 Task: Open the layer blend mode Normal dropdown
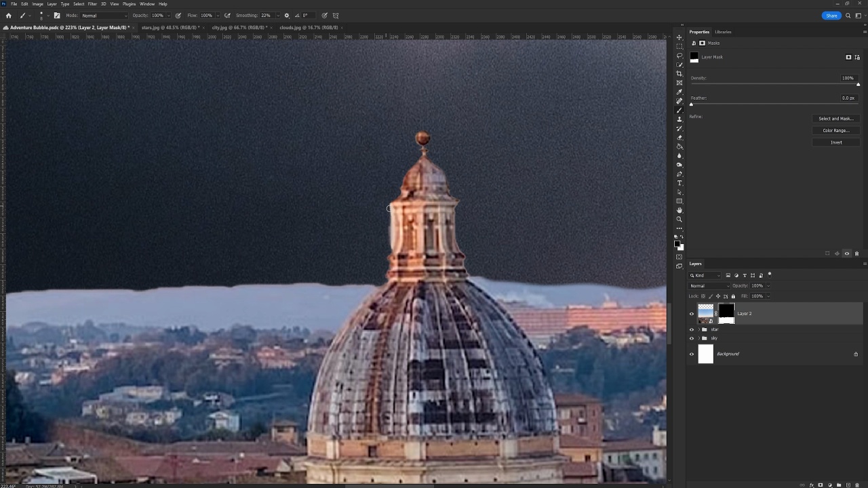(709, 286)
